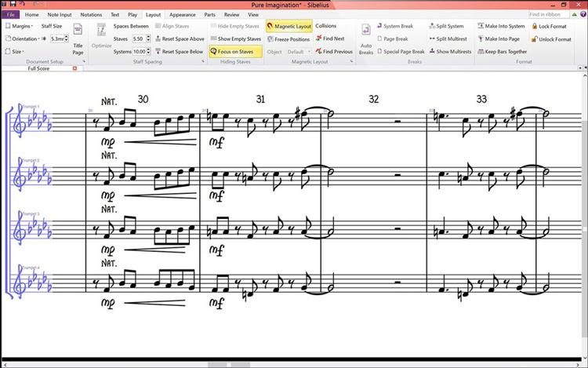Click the Auto Breaks icon
This screenshot has height=368, width=588.
[366, 35]
